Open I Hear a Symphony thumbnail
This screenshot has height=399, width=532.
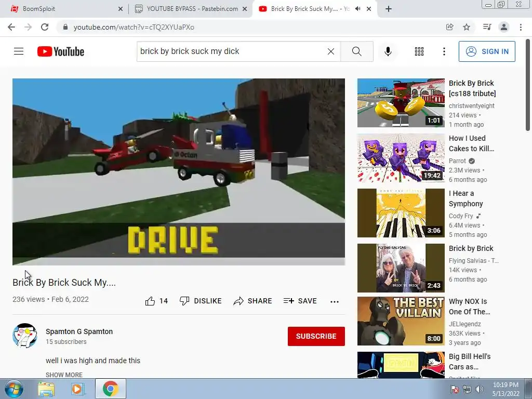click(x=401, y=212)
